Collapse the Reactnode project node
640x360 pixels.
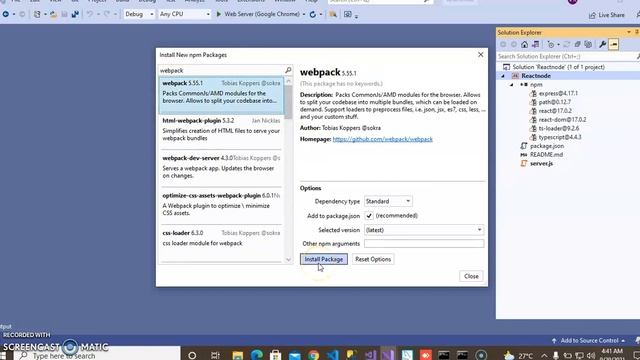503,76
